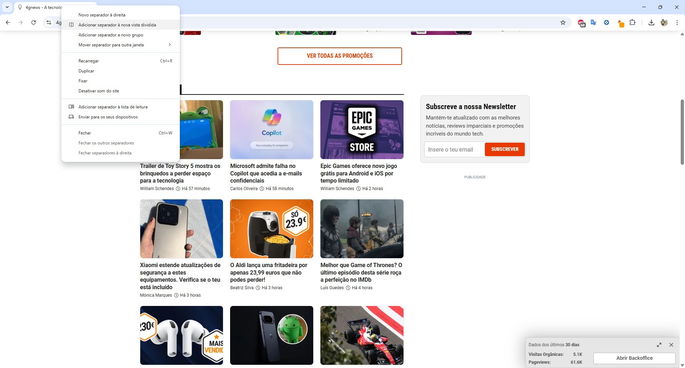Click the Copilot logo thumbnail

(x=272, y=129)
